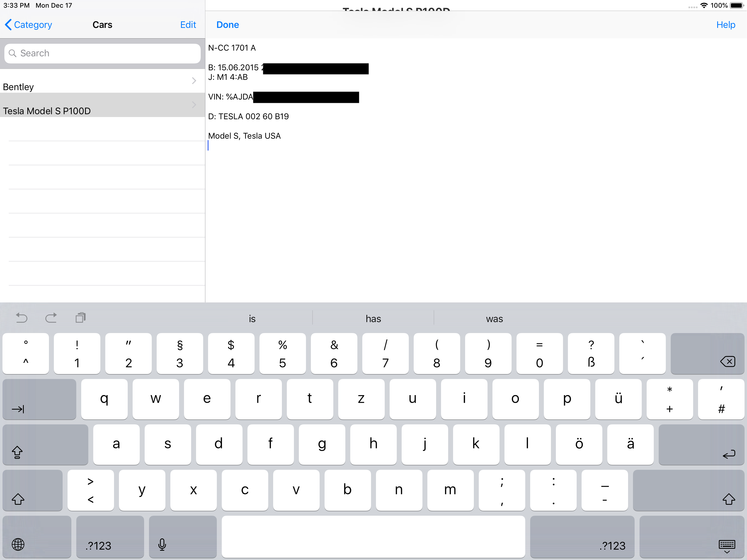Tap the 'z' key
Viewport: 747px width, 560px height.
click(361, 399)
